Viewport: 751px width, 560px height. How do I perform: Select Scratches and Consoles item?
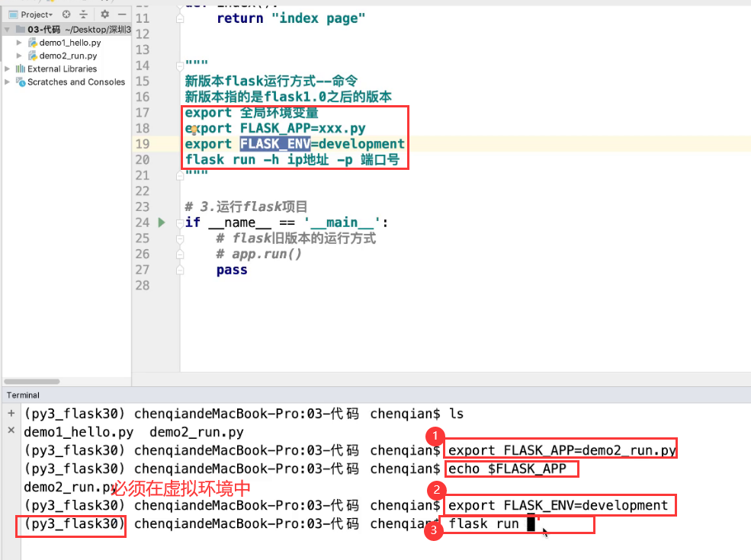(76, 82)
